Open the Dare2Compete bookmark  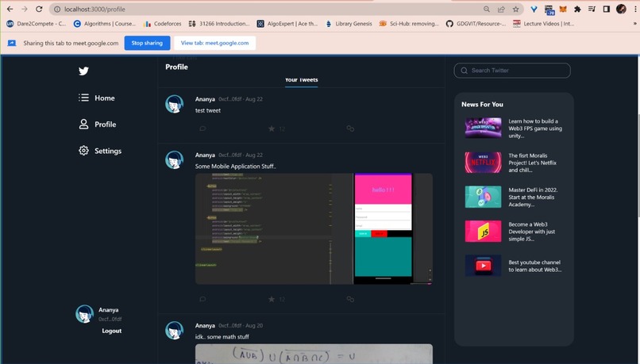click(x=36, y=24)
